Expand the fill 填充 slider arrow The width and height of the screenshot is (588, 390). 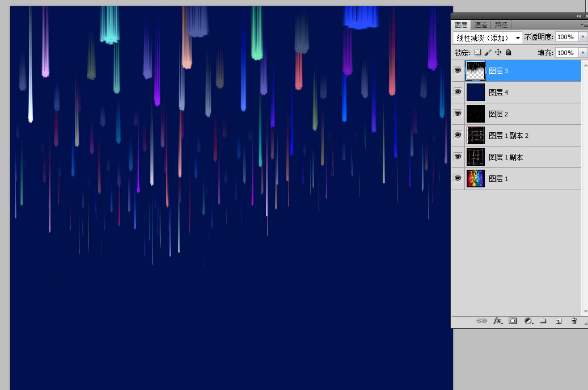[583, 53]
